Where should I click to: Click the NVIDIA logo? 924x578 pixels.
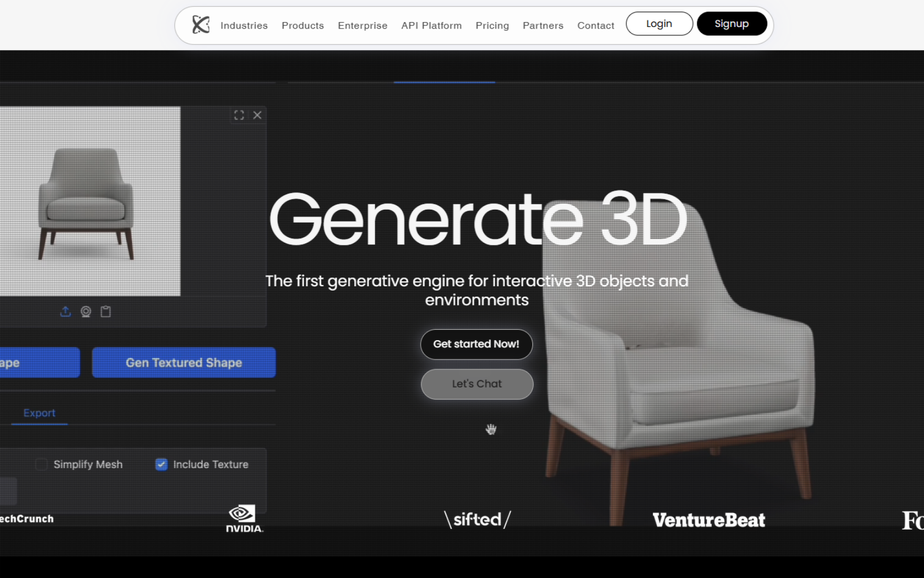(244, 519)
